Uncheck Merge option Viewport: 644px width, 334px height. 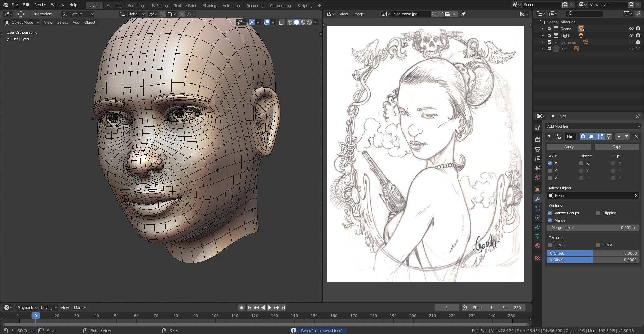click(x=550, y=220)
